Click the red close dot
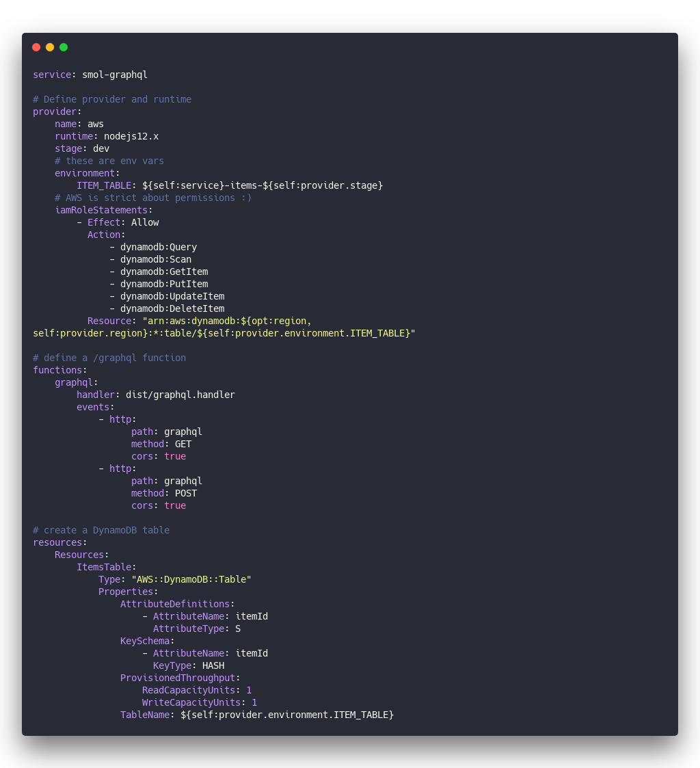 click(x=36, y=47)
